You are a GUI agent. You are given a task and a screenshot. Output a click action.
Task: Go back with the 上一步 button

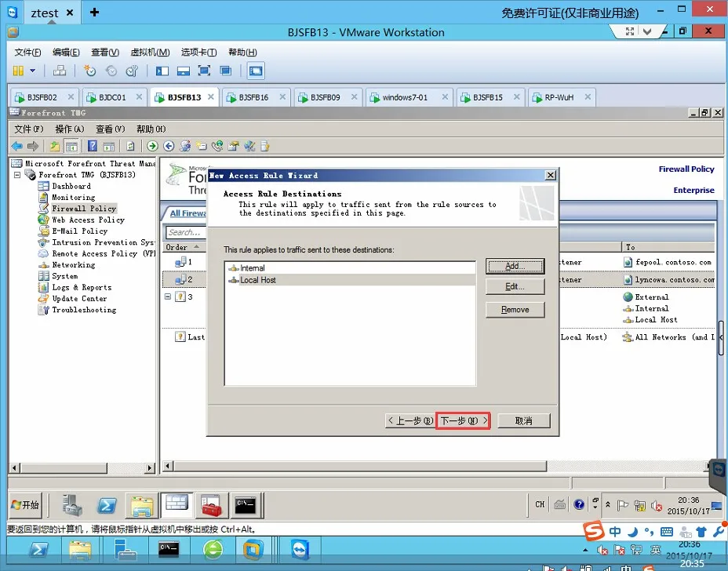[x=410, y=420]
